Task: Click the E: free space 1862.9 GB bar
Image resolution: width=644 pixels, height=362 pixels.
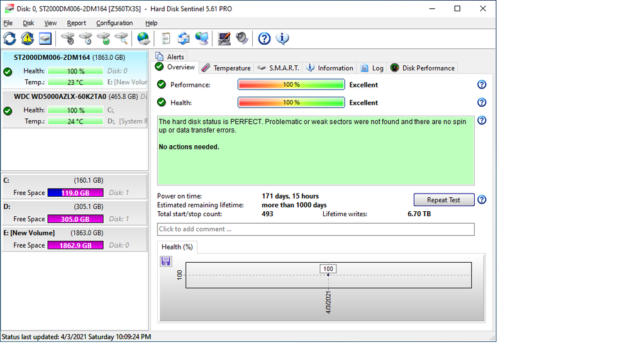Action: click(x=75, y=246)
